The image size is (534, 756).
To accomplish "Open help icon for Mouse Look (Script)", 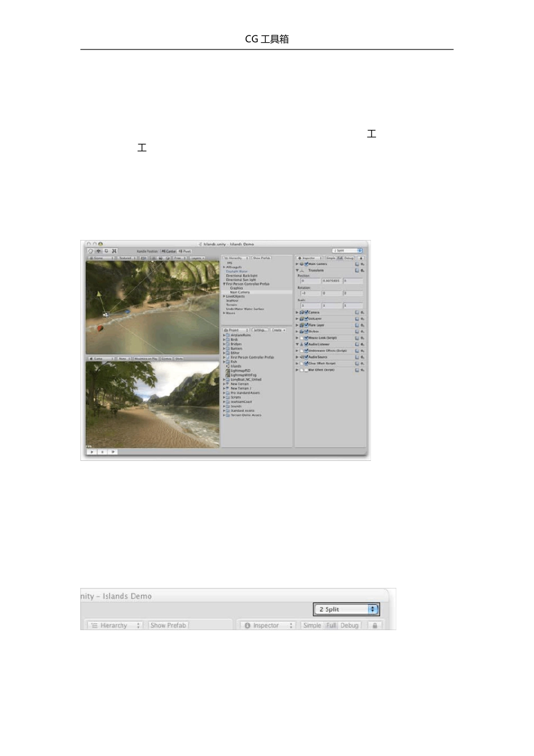I will click(x=357, y=338).
